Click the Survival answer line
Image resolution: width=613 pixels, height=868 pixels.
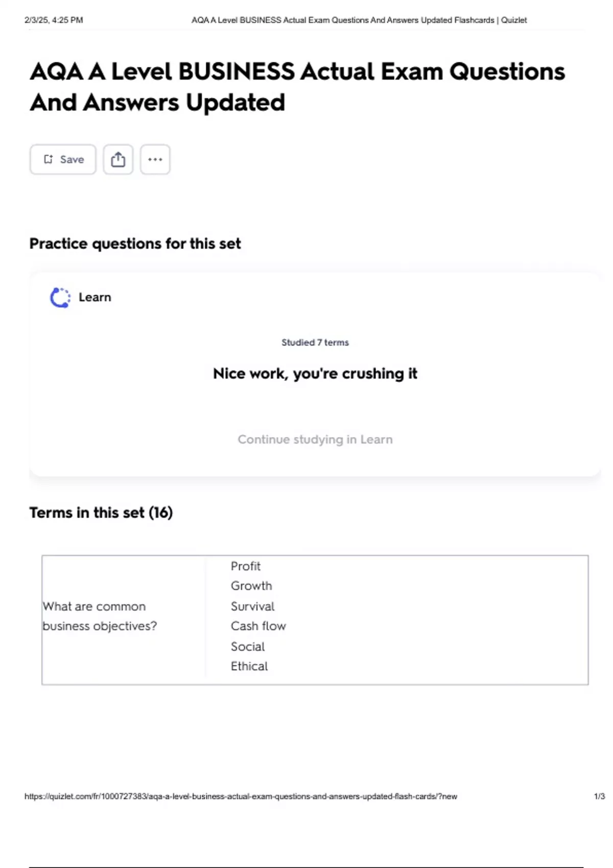click(x=252, y=606)
